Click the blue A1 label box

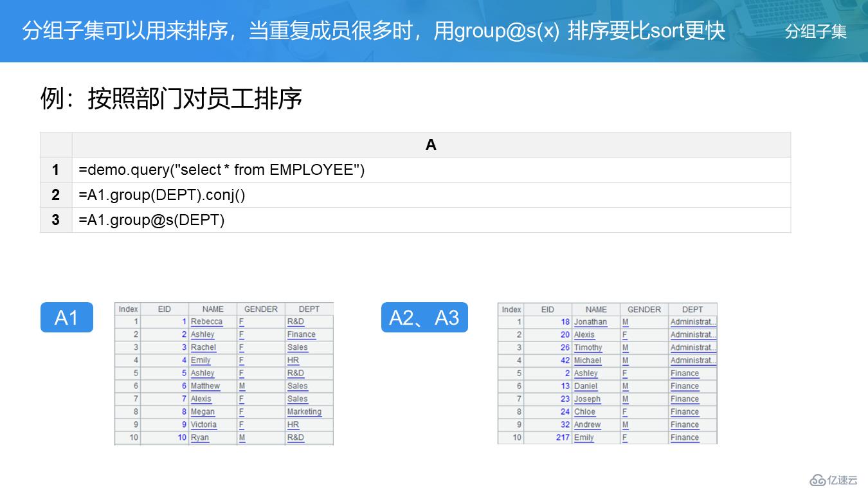coord(66,317)
